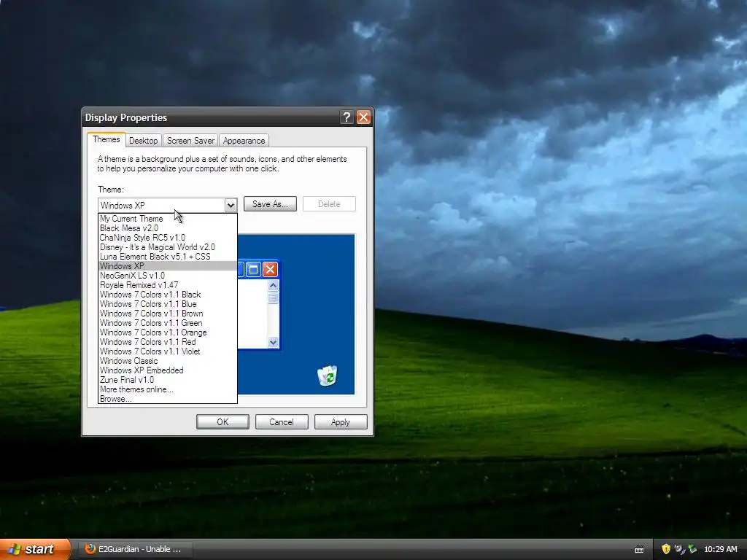Select the Windows Classic theme

[167, 361]
